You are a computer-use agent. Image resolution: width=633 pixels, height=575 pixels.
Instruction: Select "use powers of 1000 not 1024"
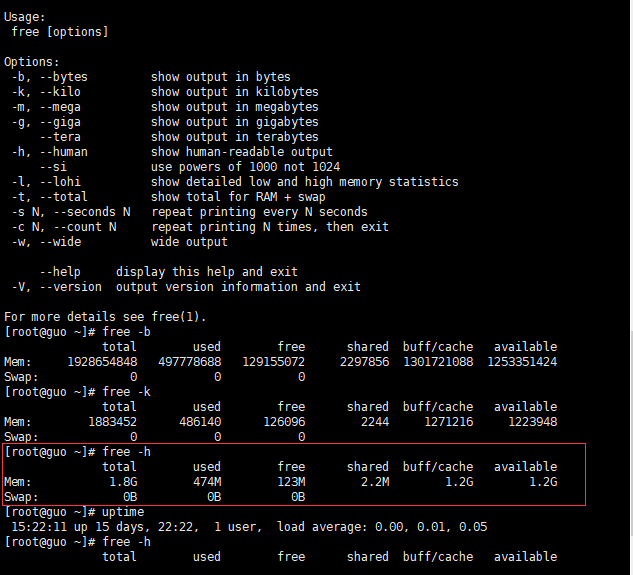(245, 167)
